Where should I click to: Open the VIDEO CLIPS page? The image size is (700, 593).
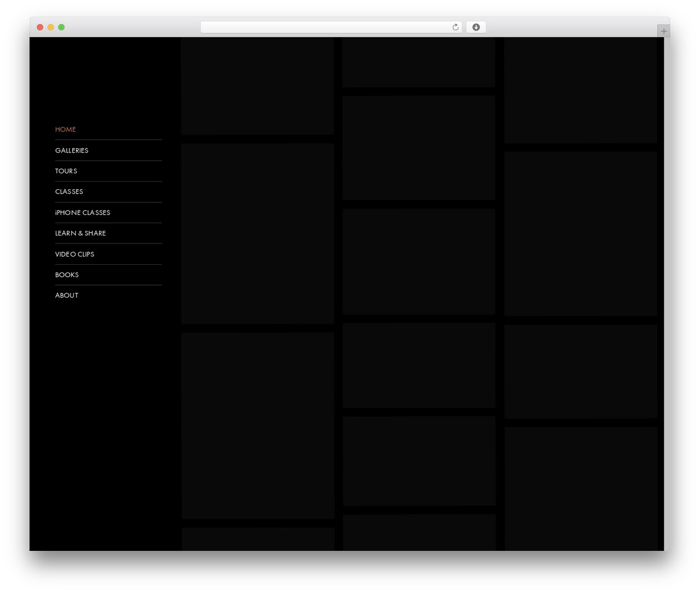(x=74, y=254)
